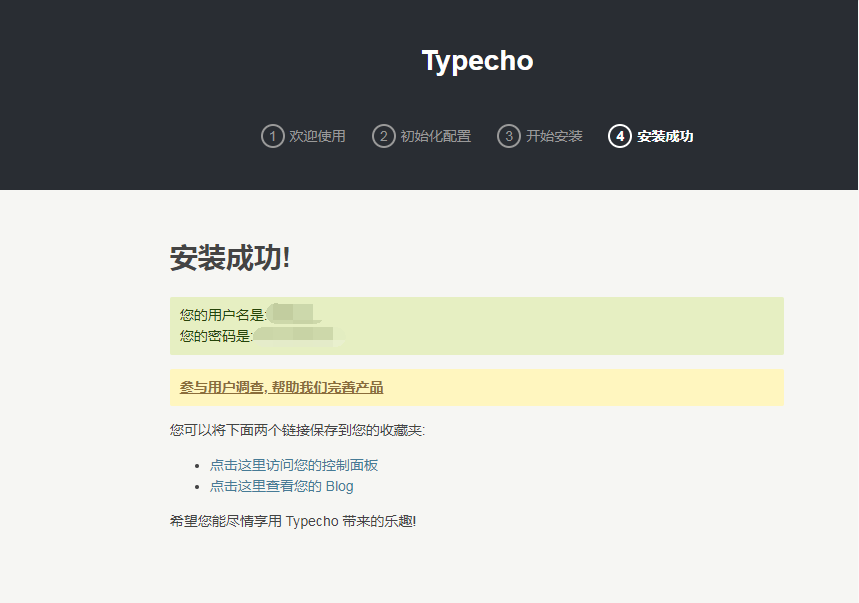859x603 pixels.
Task: Select step 1 欢迎使用
Action: click(303, 136)
